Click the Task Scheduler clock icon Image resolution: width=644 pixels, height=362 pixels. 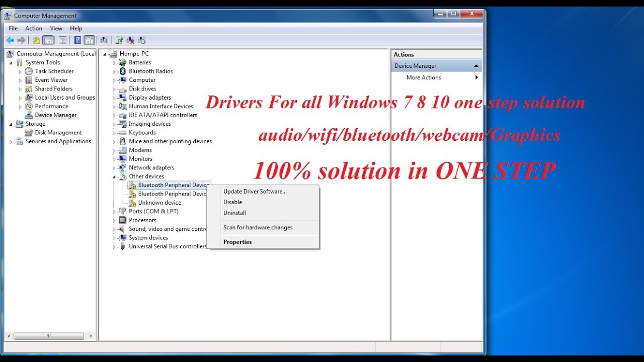click(x=29, y=71)
